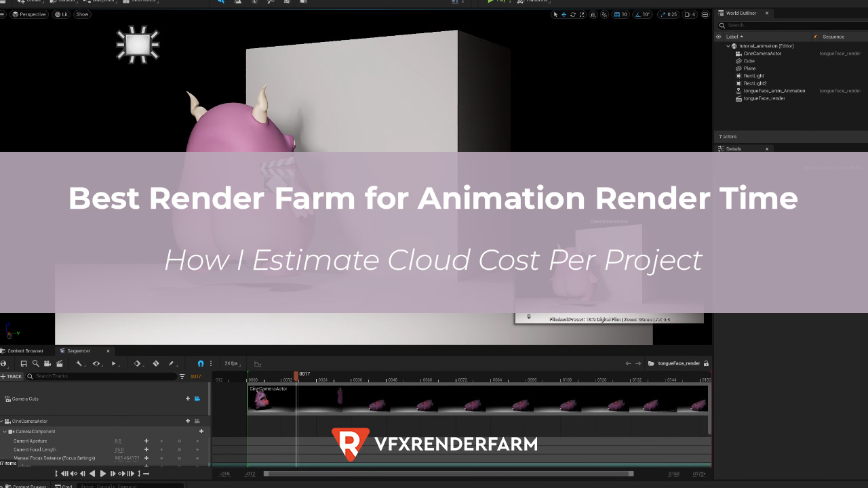Open the grid snap value 10 dropdown
868x488 pixels.
tap(625, 14)
